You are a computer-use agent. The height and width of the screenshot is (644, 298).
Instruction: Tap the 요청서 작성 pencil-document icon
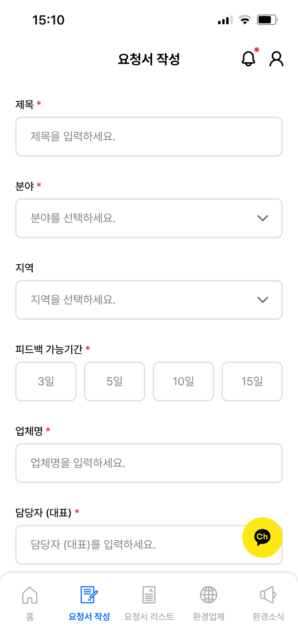click(x=89, y=595)
